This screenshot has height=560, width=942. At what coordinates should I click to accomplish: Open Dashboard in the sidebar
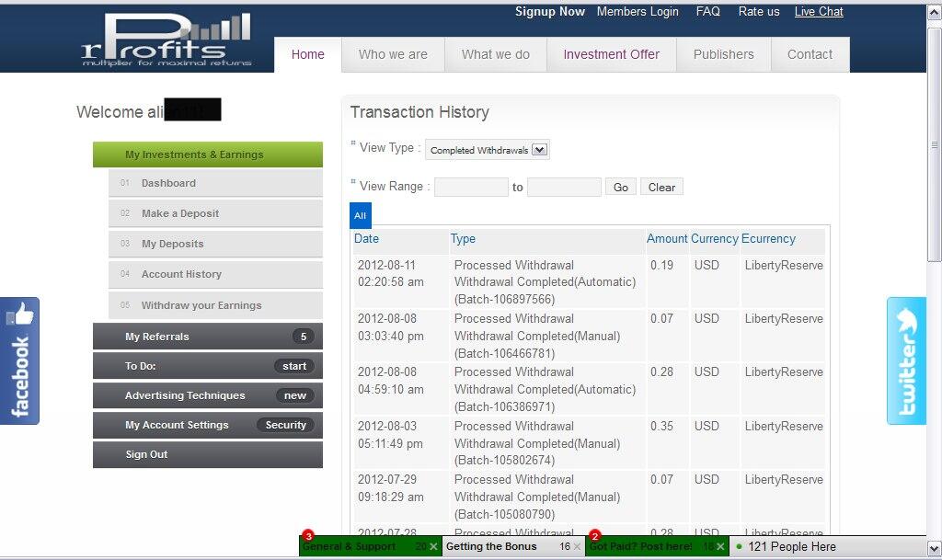click(215, 183)
